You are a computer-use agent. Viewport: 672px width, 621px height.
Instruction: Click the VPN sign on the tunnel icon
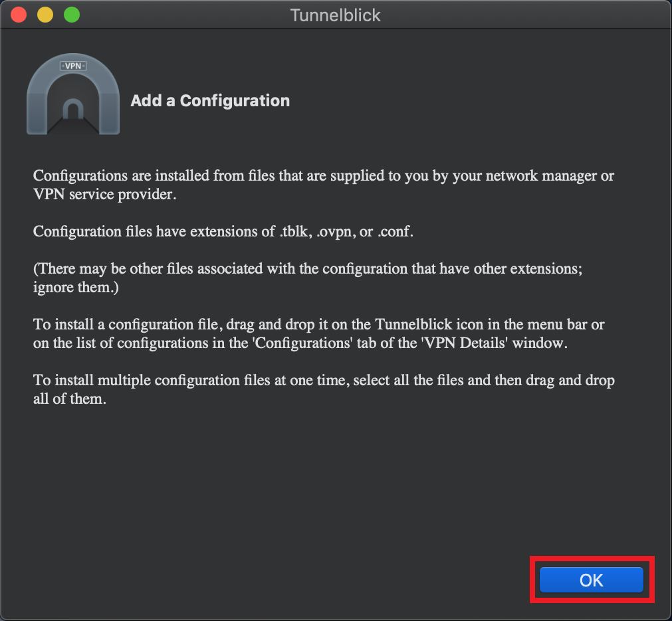(x=73, y=66)
